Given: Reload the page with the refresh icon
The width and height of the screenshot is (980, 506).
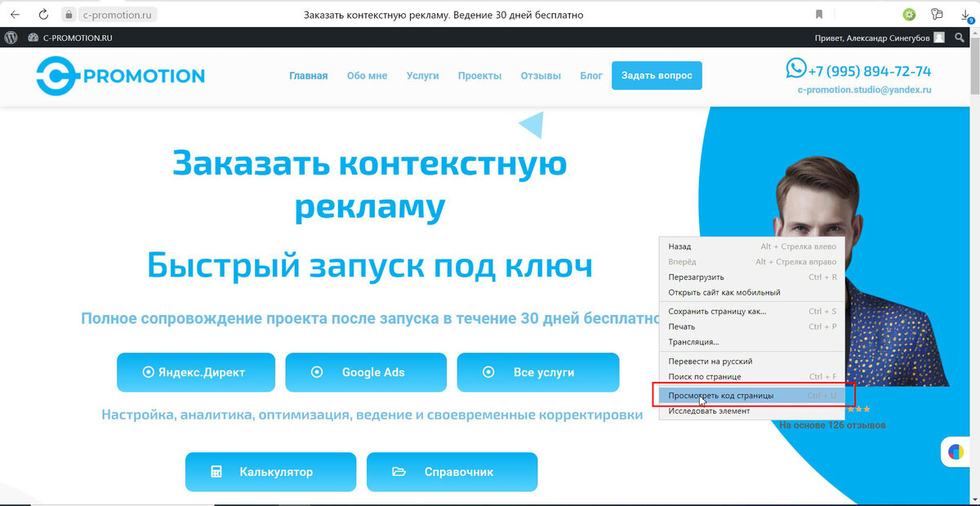Looking at the screenshot, I should (x=43, y=15).
